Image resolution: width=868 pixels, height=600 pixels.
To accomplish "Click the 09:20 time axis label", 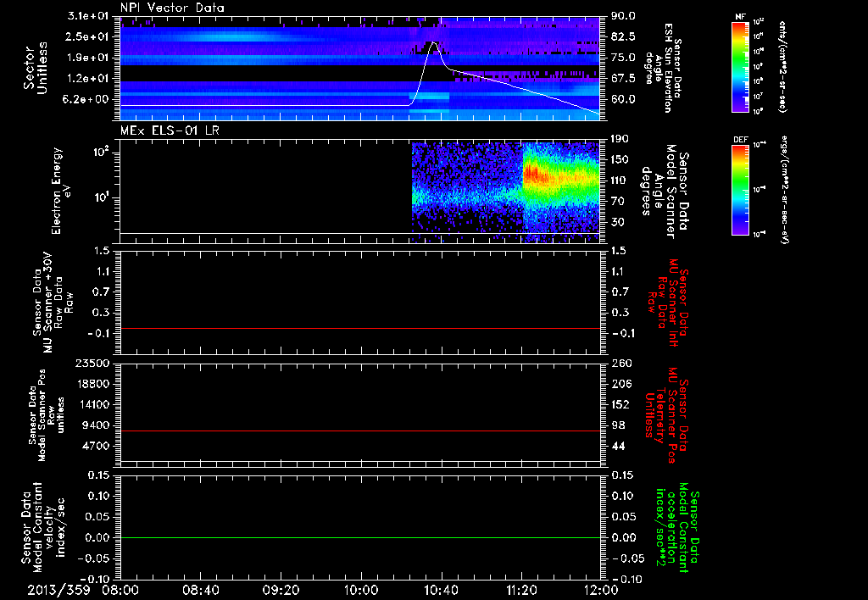I will pos(281,589).
